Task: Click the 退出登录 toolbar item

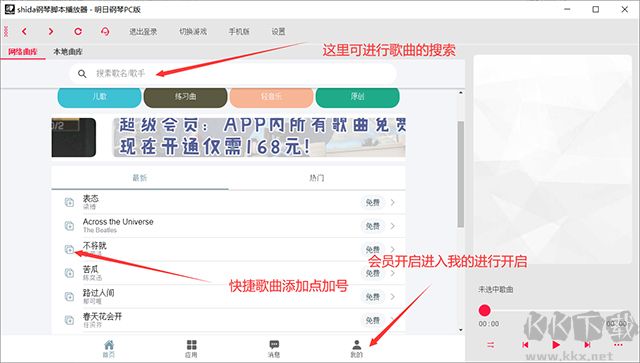Action: point(143,31)
